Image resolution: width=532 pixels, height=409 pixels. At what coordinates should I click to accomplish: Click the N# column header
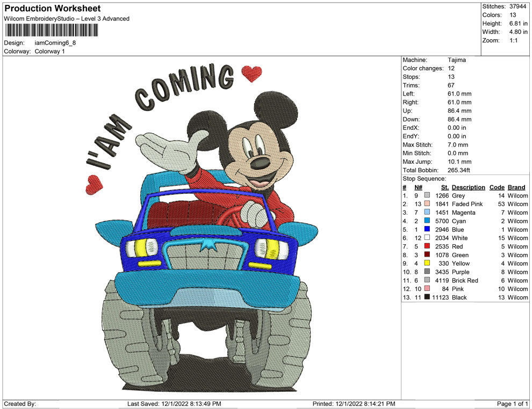[x=418, y=187]
